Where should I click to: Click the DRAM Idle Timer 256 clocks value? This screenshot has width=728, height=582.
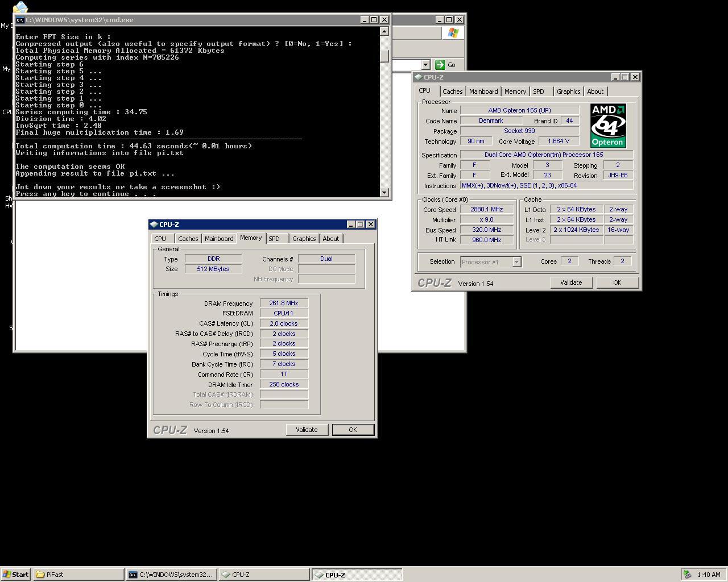click(284, 384)
